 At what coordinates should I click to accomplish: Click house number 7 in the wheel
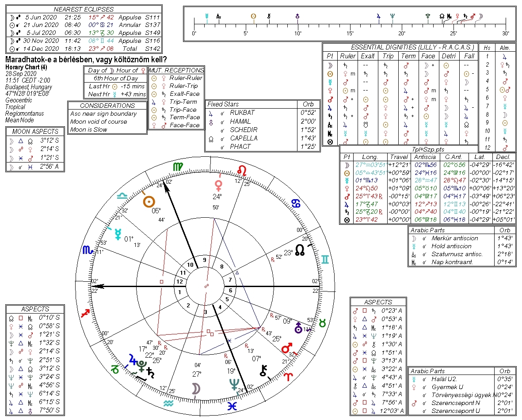(230, 280)
